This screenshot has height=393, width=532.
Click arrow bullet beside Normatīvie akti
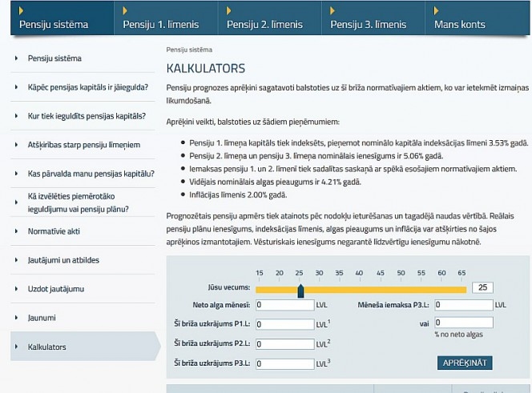[18, 231]
